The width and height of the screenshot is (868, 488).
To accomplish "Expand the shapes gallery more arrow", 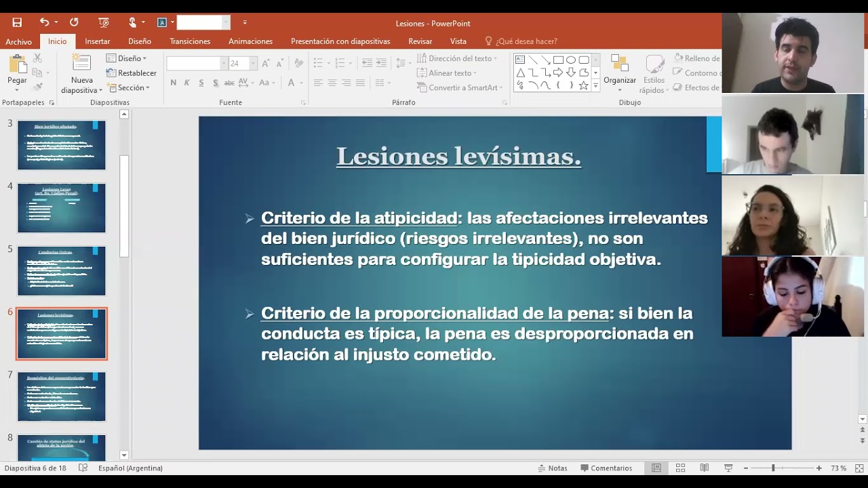I will (x=595, y=86).
